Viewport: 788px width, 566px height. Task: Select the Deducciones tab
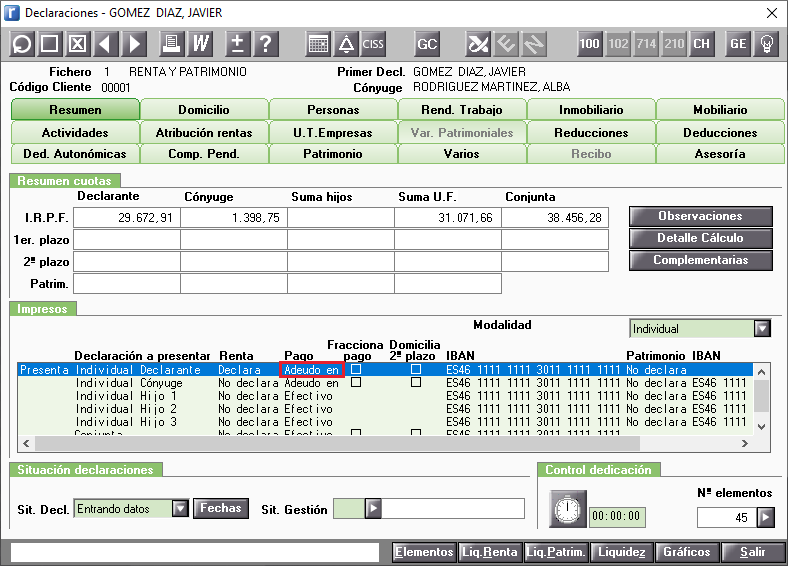(x=720, y=133)
